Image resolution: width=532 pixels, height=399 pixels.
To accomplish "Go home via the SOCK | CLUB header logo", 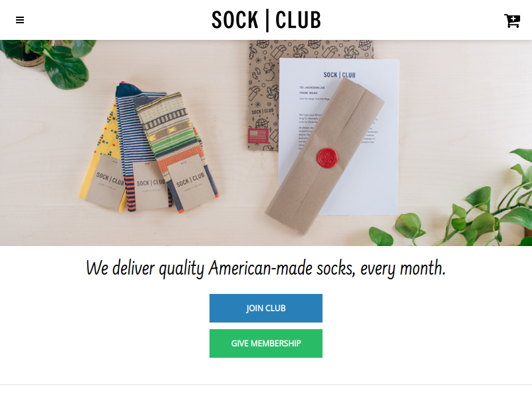I will point(266,20).
